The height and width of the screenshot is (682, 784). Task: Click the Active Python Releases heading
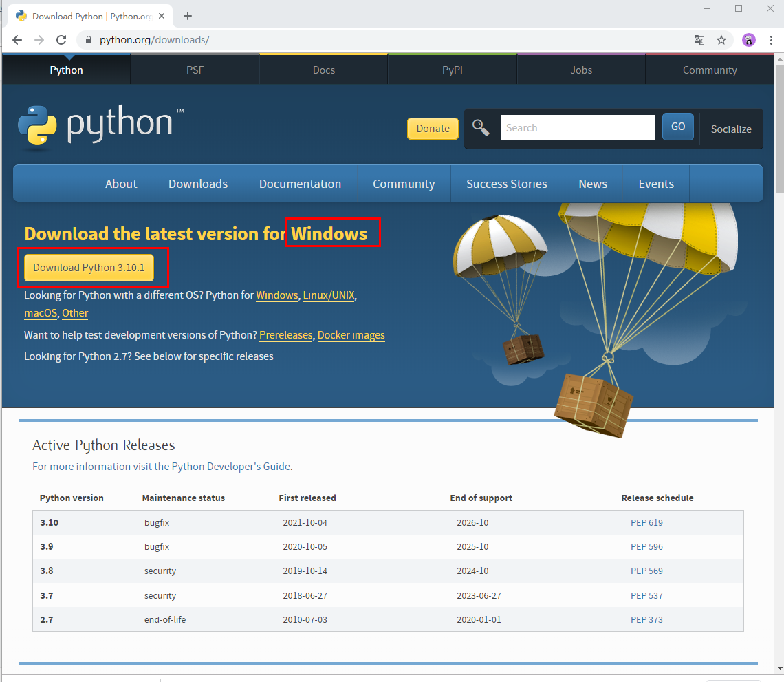pos(103,445)
